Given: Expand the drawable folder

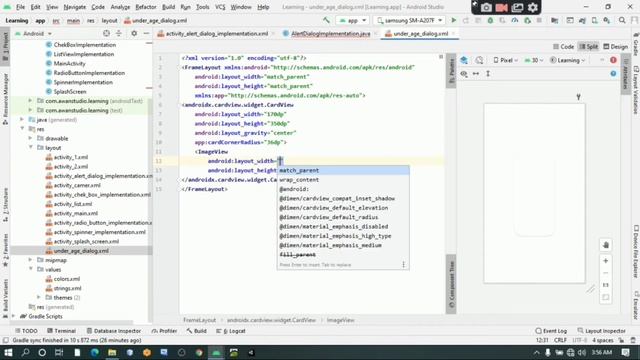Looking at the screenshot, I should (x=30, y=138).
